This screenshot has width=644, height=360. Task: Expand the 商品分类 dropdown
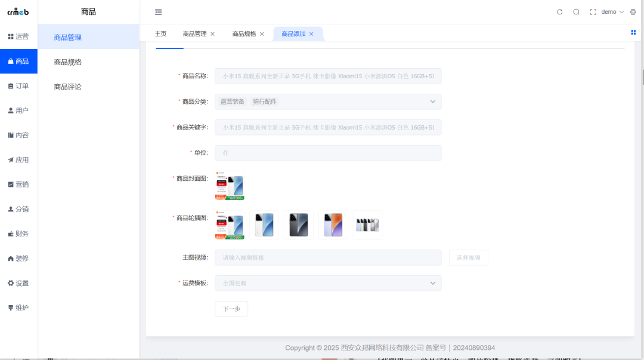pos(328,101)
